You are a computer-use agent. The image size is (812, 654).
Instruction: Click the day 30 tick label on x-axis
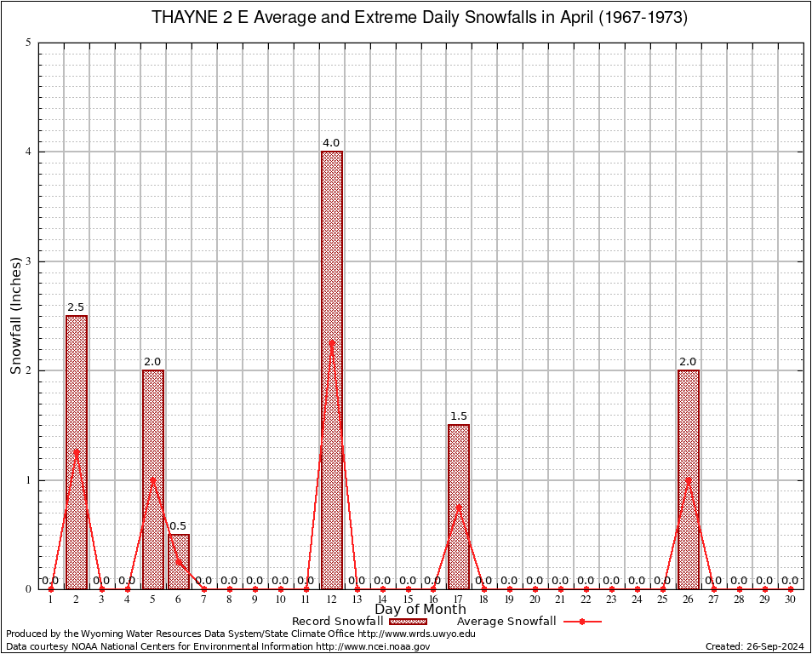791,600
